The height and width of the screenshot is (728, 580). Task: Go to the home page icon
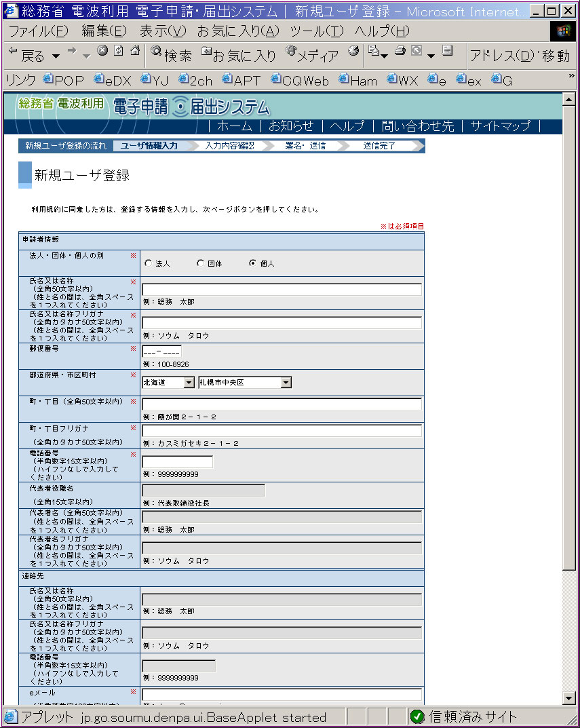point(135,50)
